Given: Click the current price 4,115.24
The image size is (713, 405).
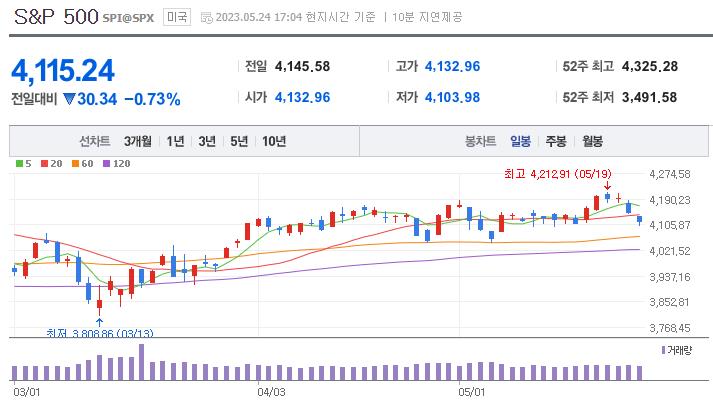Looking at the screenshot, I should [63, 71].
